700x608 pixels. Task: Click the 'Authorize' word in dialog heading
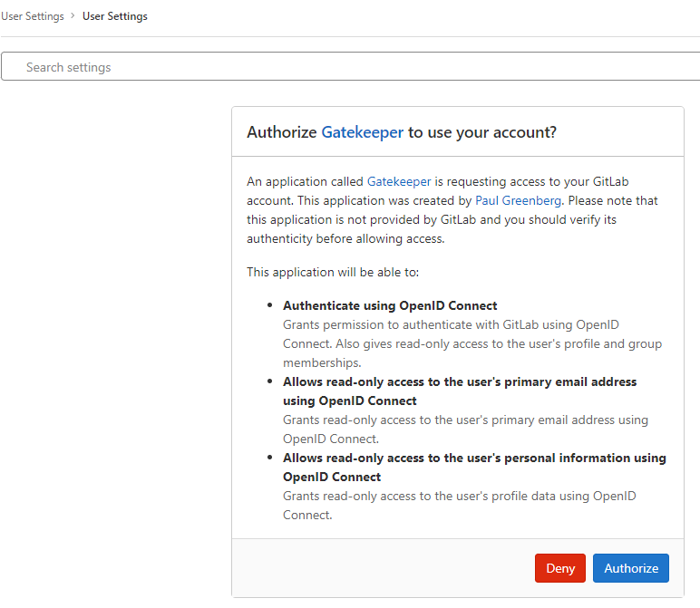(282, 132)
